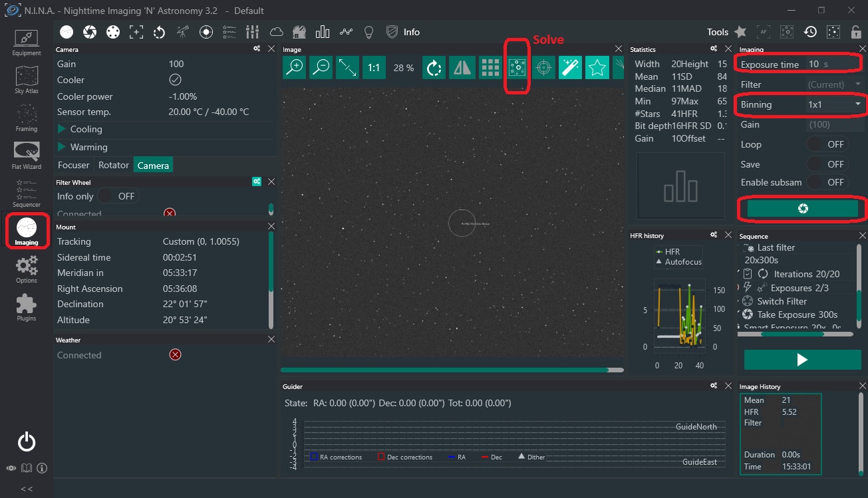
Task: Click the auto stretch wand icon
Action: click(570, 67)
